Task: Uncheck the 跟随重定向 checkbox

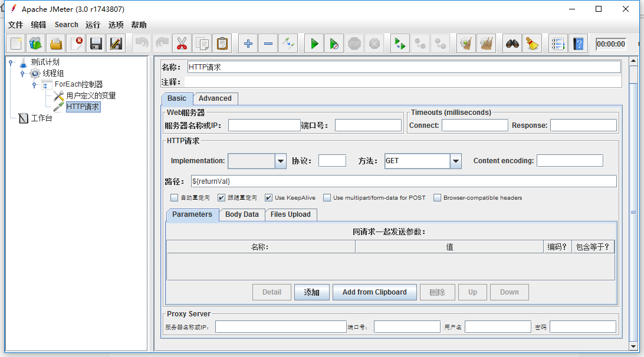Action: 221,198
